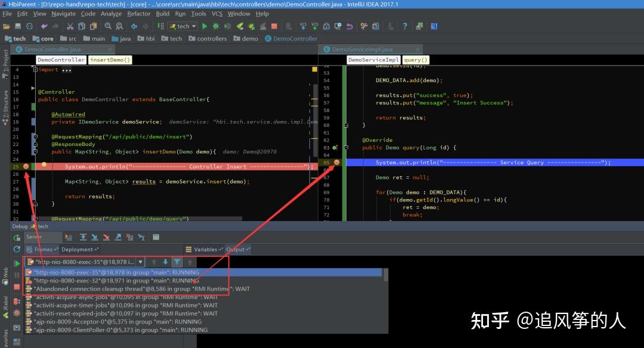Click the controllers breadcrumb folder
The width and height of the screenshot is (644, 348).
tap(208, 39)
